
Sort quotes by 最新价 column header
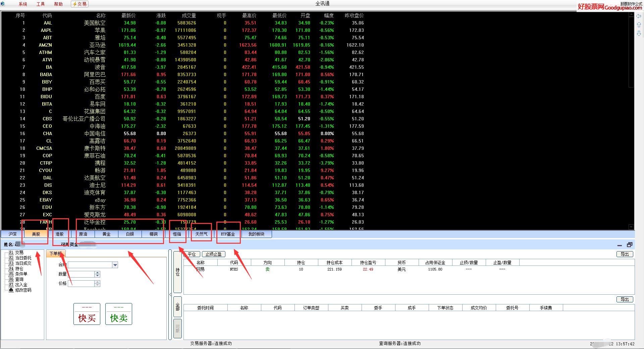tap(128, 15)
